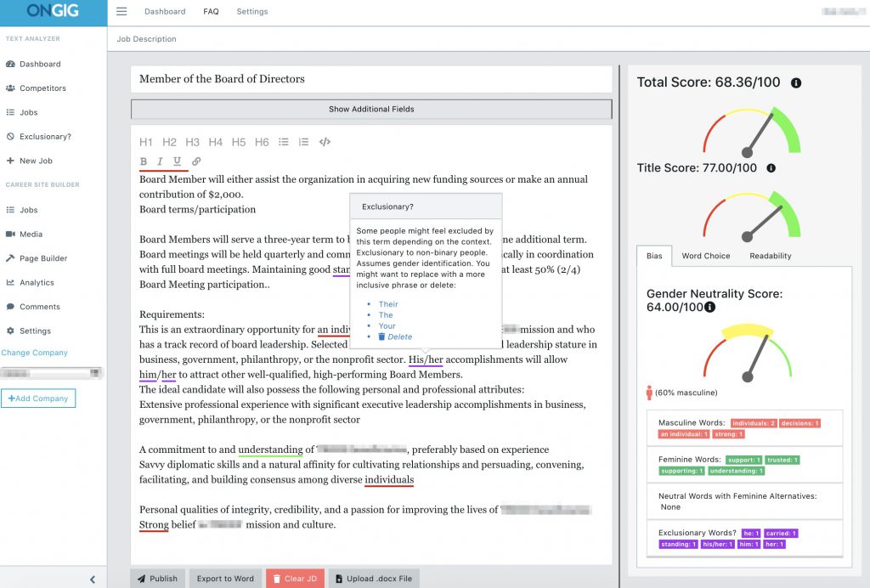Open Settings in top navigation
The height and width of the screenshot is (588, 870).
[x=251, y=12]
